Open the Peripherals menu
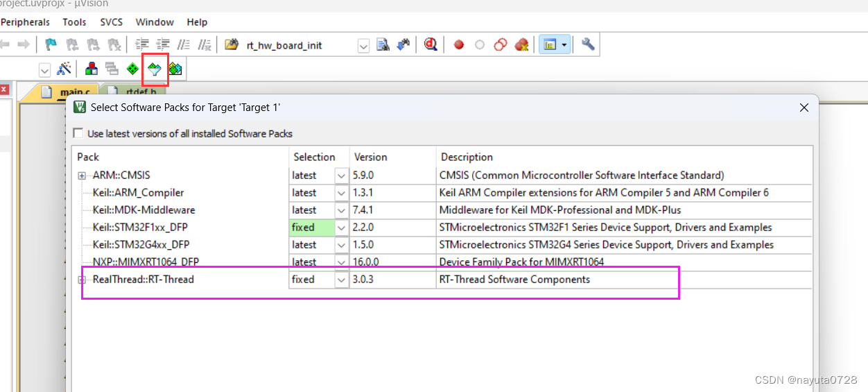Screen dimensions: 868x392 (x=26, y=22)
